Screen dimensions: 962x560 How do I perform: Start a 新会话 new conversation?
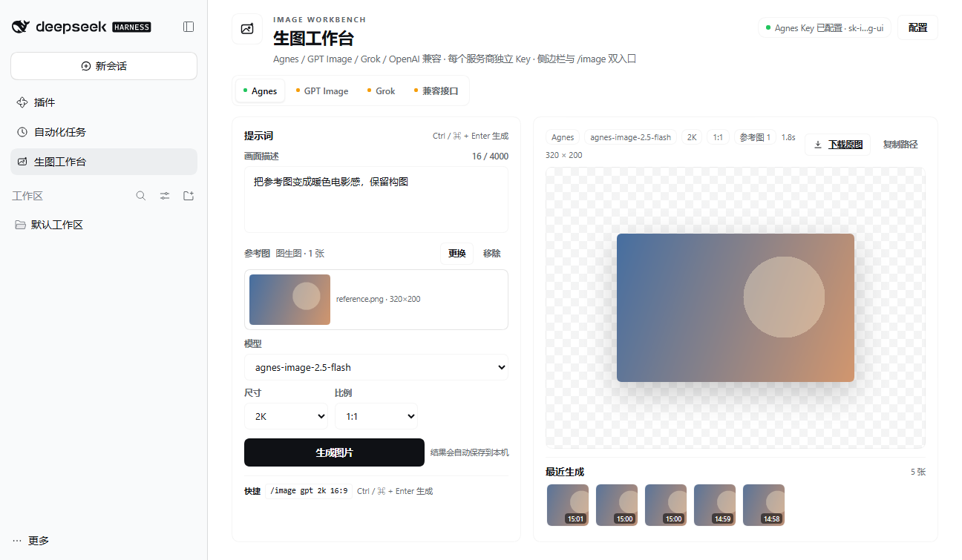pos(104,66)
